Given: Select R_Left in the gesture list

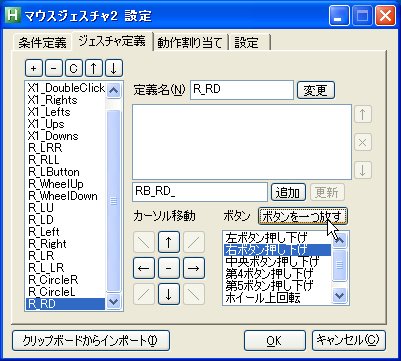Looking at the screenshot, I should click(x=66, y=232).
